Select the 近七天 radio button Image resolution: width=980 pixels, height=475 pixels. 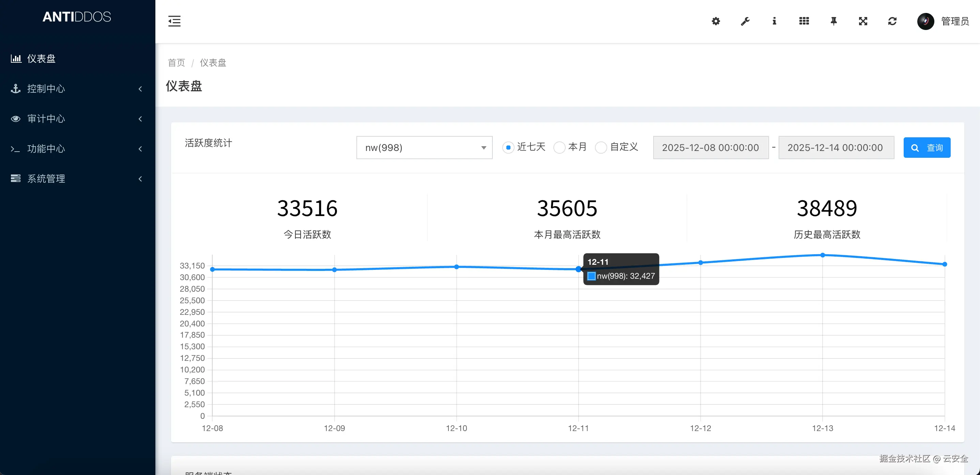coord(508,148)
